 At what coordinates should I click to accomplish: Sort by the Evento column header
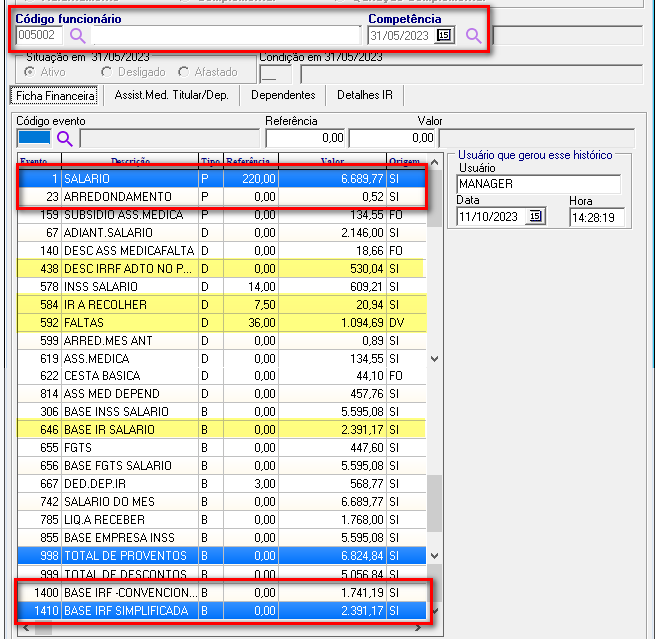pyautogui.click(x=39, y=161)
